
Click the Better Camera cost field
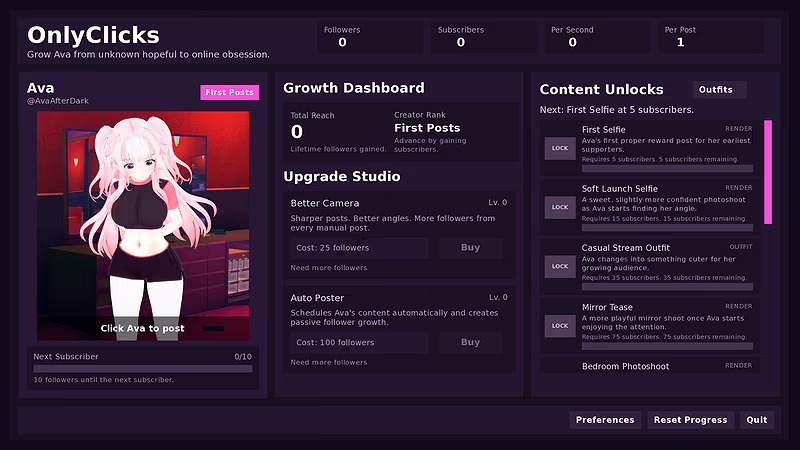coord(359,248)
